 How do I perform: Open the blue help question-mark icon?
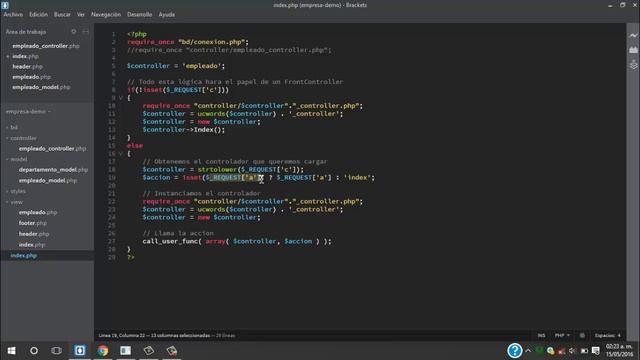515,351
